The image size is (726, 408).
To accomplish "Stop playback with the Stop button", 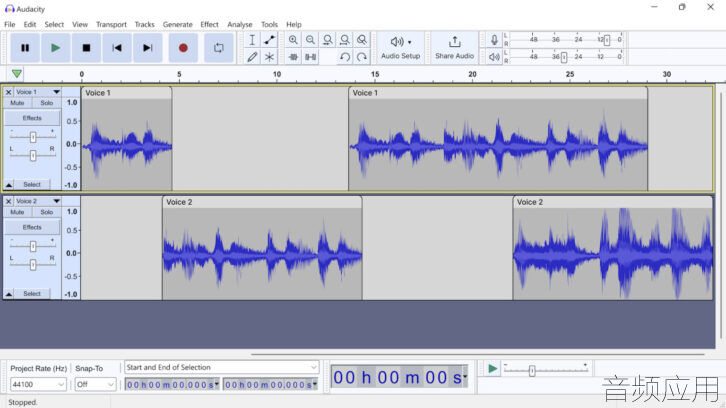I will 86,48.
